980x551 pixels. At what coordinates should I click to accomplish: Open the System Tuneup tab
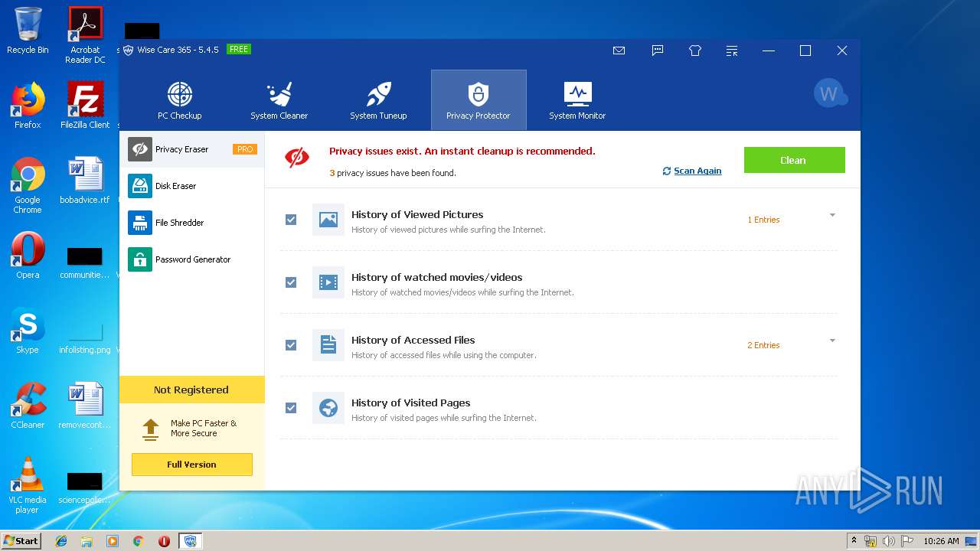(379, 100)
